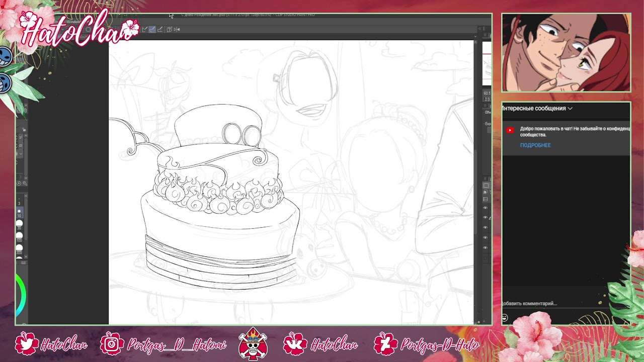Screen dimensions: 644x362
Task: Toggle highlighted Snap to Special Ruler icon
Action: coord(152,29)
